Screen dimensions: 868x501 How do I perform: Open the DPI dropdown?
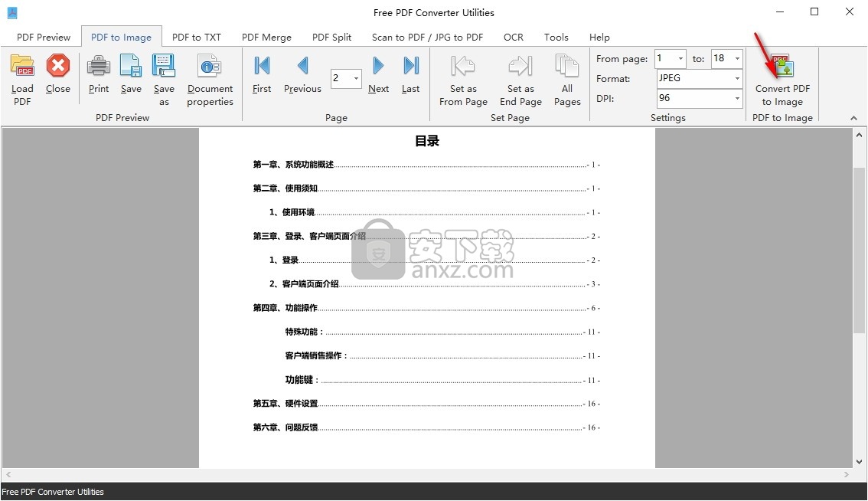[x=737, y=98]
